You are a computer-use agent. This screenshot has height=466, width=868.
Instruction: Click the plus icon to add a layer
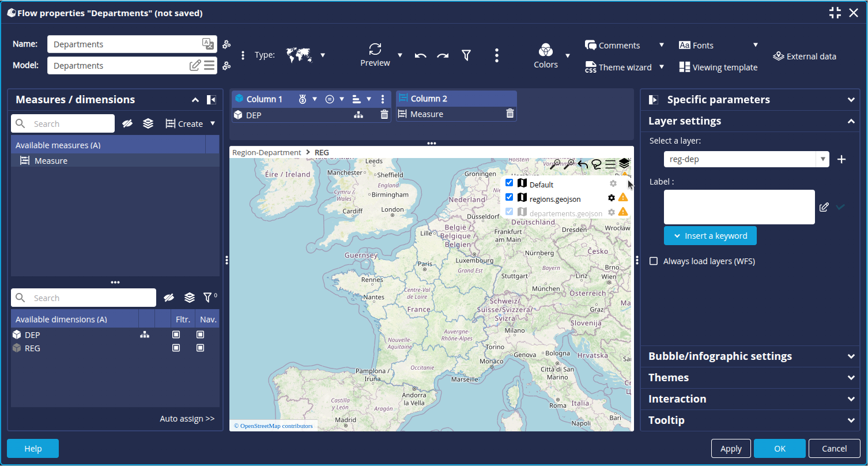[x=841, y=160]
